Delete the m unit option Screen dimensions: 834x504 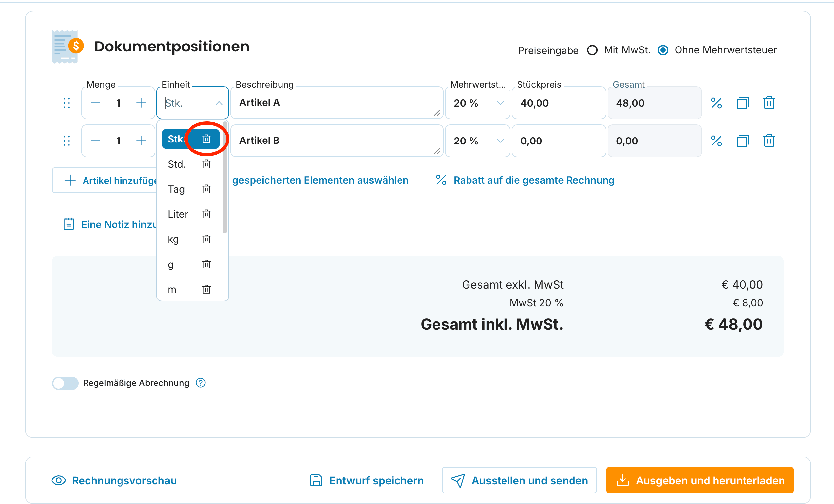(206, 289)
